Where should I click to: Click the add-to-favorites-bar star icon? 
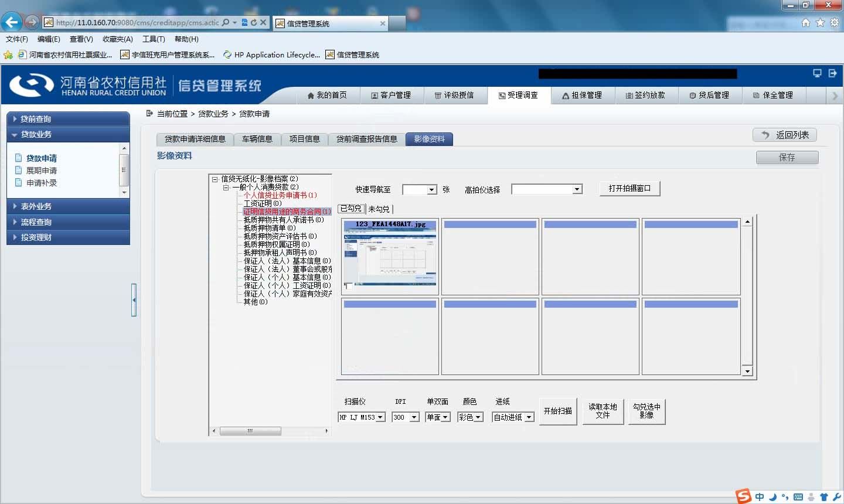pyautogui.click(x=8, y=55)
